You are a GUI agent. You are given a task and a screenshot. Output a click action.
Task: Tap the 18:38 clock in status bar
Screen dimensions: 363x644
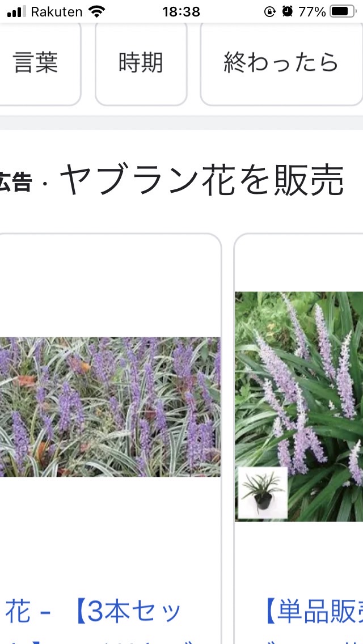tap(181, 11)
